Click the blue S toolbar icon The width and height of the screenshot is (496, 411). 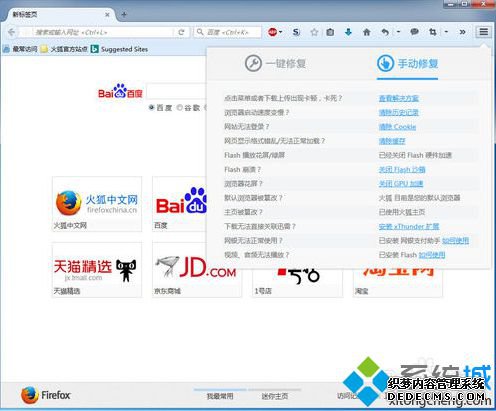(x=296, y=32)
